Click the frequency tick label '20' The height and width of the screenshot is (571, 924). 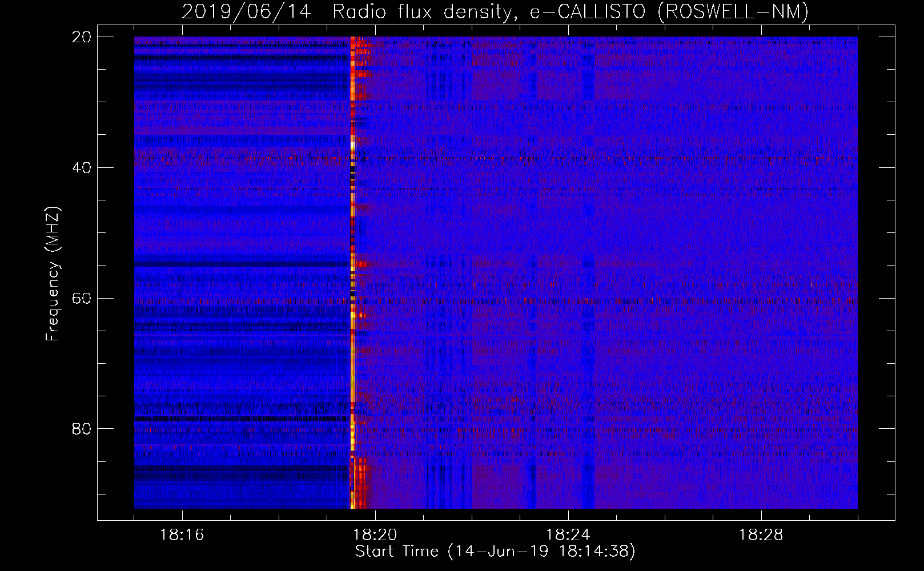[81, 37]
